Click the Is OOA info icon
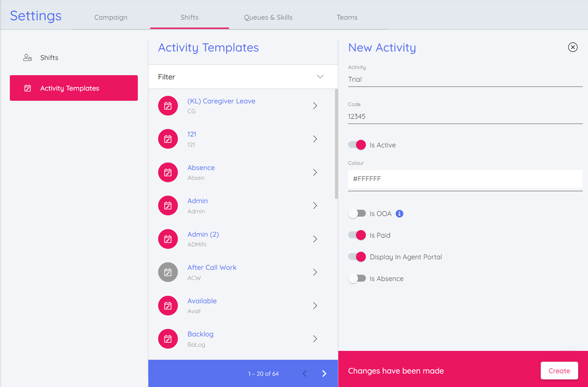This screenshot has height=387, width=588. point(400,214)
